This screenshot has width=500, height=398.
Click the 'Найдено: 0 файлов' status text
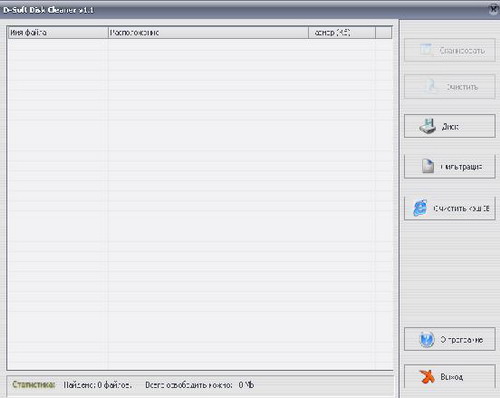coord(98,385)
